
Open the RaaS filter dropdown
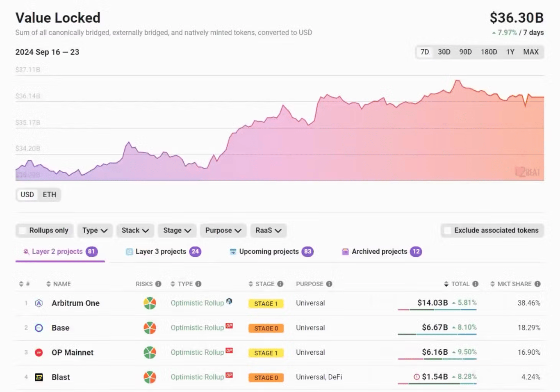268,230
